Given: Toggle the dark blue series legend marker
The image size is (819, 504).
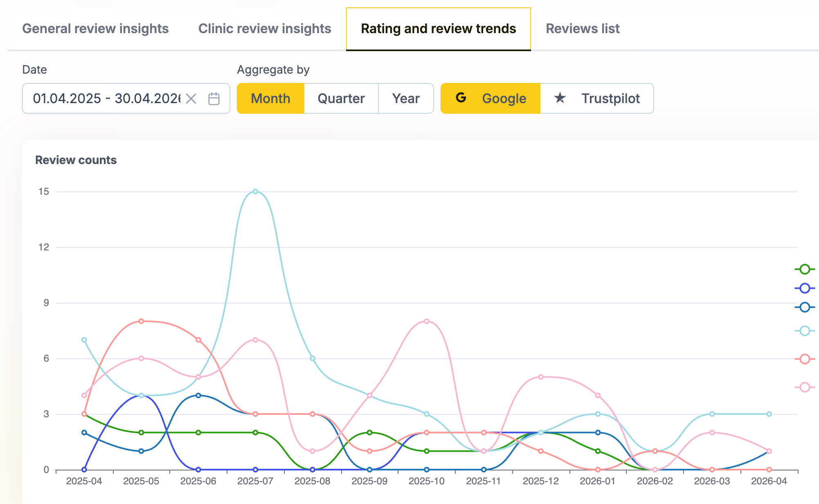Looking at the screenshot, I should [x=804, y=307].
